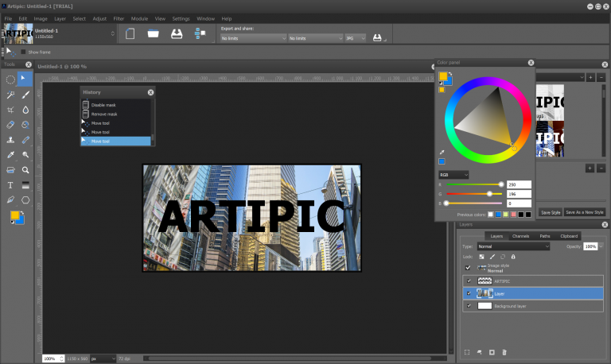The height and width of the screenshot is (364, 611).
Task: Open the JPG format dropdown
Action: pyautogui.click(x=356, y=38)
